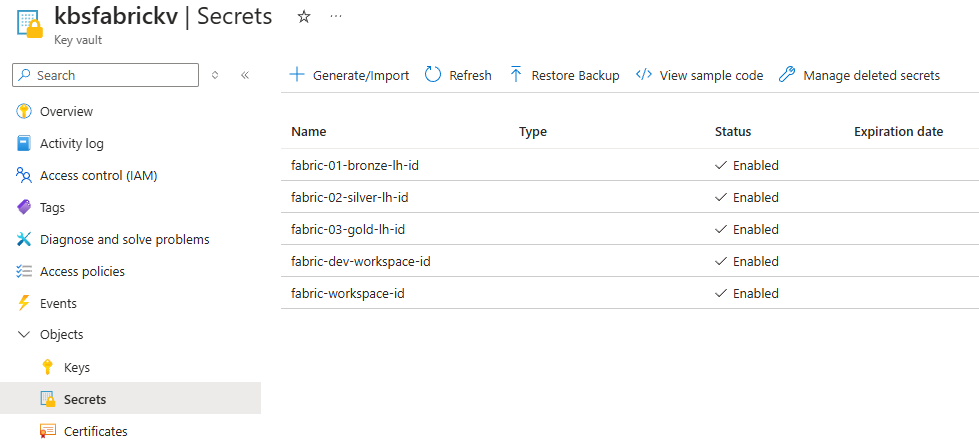Click the Key vault subtitle text
The width and height of the screenshot is (979, 447).
point(78,40)
